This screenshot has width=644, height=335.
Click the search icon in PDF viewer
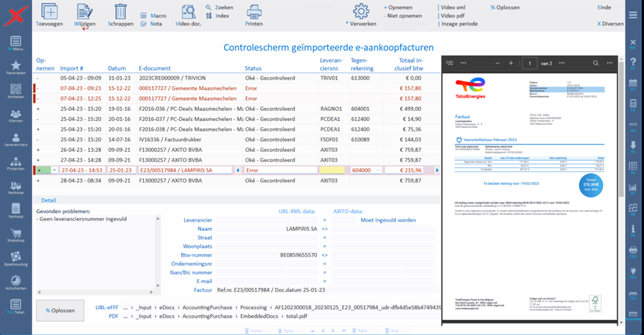pos(596,63)
